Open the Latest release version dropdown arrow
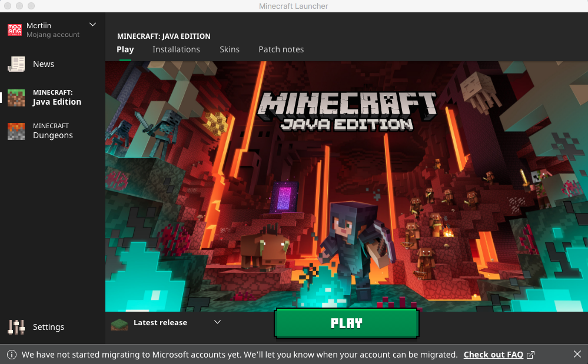 click(217, 322)
